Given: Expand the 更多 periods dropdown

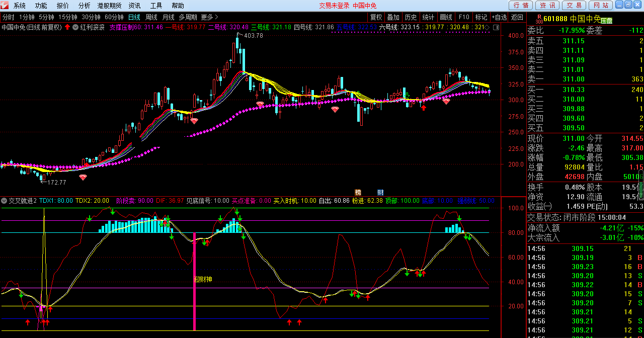Looking at the screenshot, I should point(210,17).
